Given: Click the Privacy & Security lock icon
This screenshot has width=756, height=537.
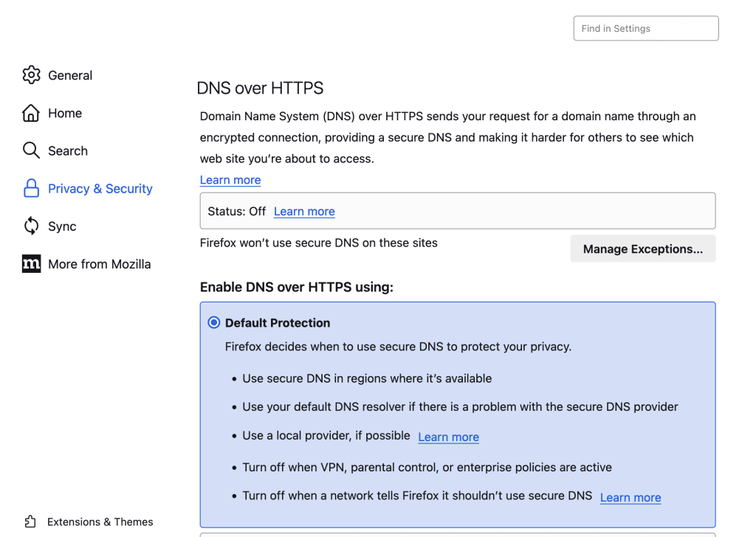Looking at the screenshot, I should tap(31, 189).
